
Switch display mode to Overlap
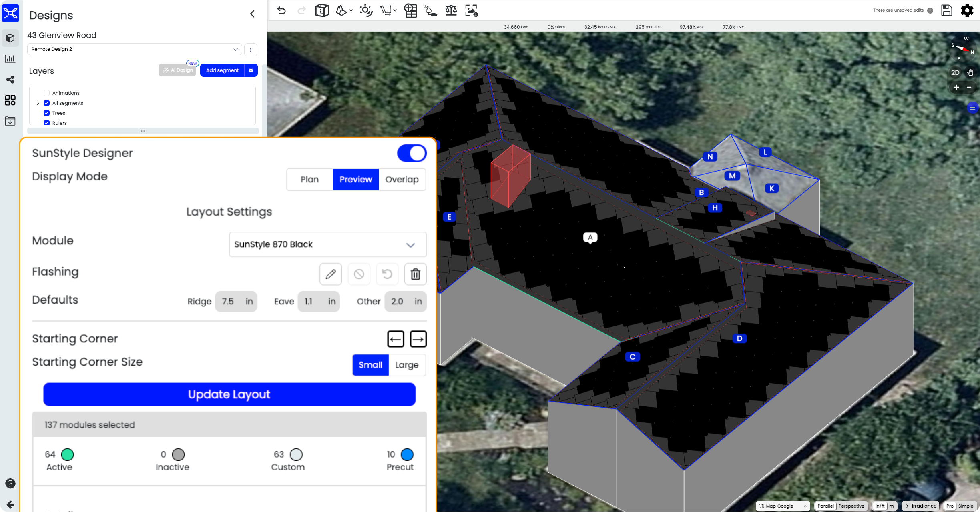(402, 180)
